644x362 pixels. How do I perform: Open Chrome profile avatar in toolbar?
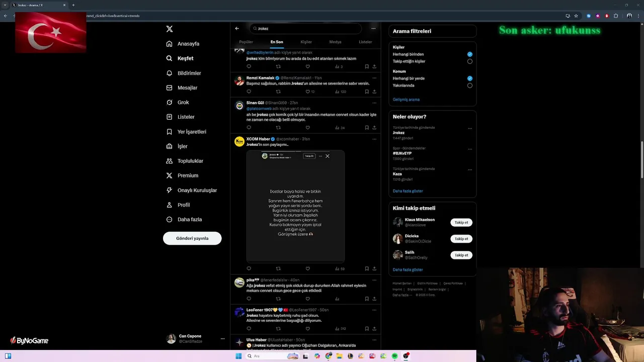click(629, 16)
